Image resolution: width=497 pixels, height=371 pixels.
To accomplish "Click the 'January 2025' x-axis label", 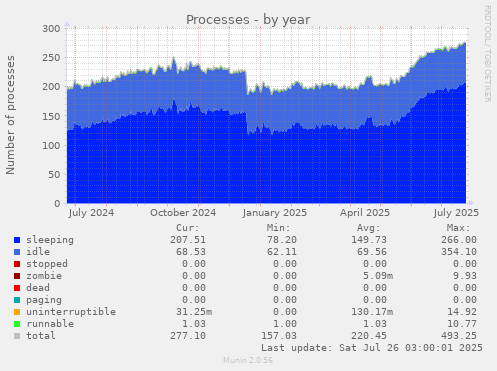I will pos(275,213).
